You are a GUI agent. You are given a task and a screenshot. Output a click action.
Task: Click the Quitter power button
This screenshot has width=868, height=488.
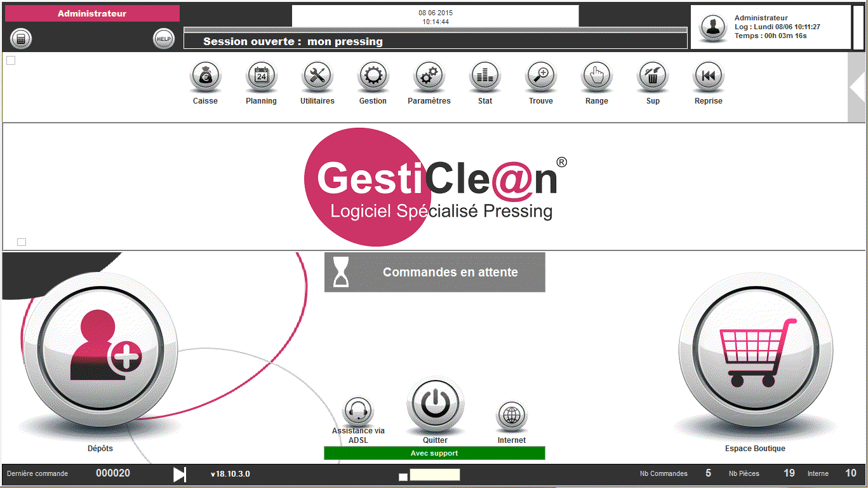436,403
